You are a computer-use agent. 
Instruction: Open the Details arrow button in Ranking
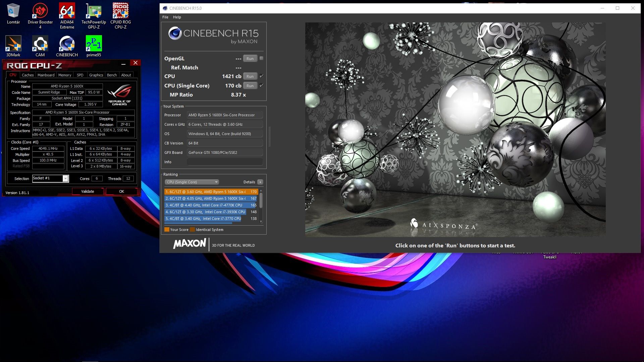260,182
